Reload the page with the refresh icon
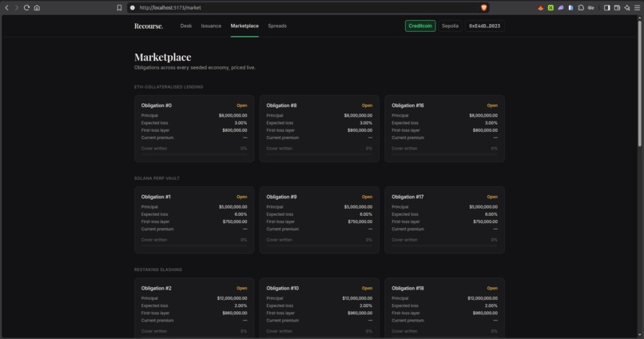The image size is (644, 339). (26, 8)
